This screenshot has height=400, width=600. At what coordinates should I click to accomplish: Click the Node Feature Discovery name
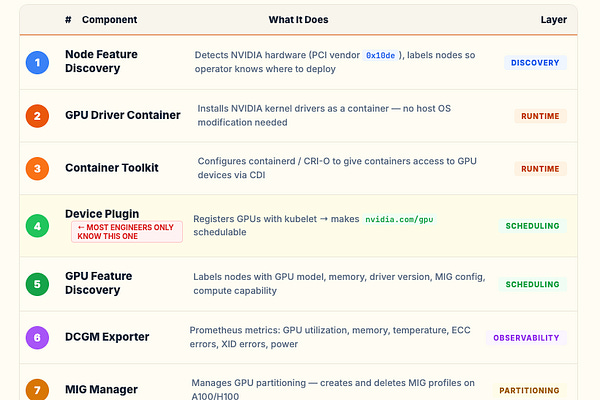point(101,61)
